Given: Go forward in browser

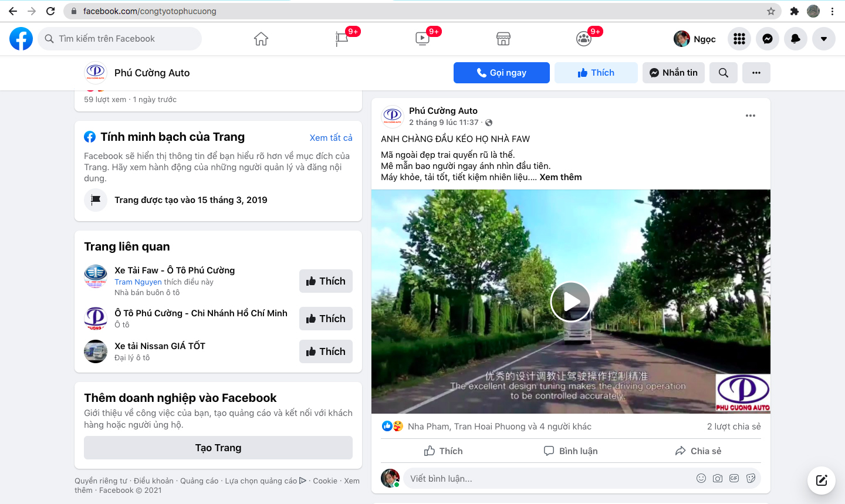Looking at the screenshot, I should (32, 11).
